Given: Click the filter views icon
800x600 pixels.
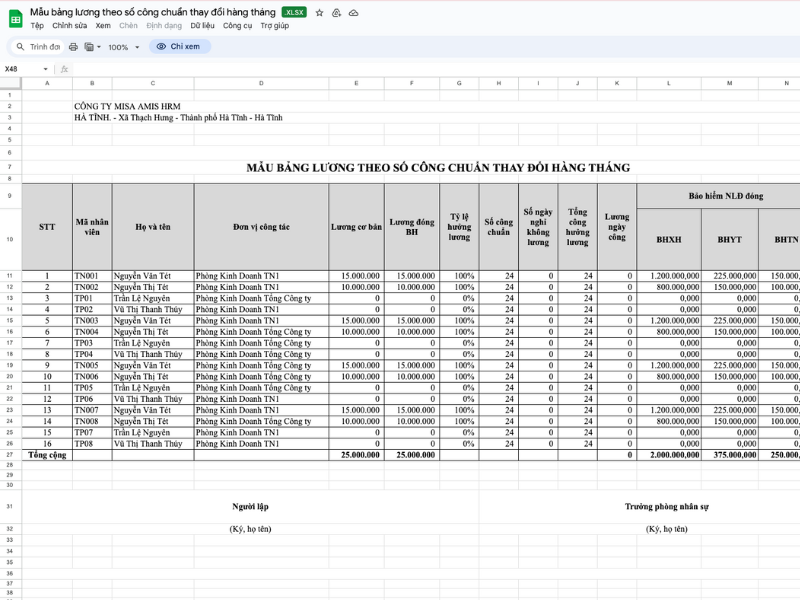Looking at the screenshot, I should [x=88, y=46].
